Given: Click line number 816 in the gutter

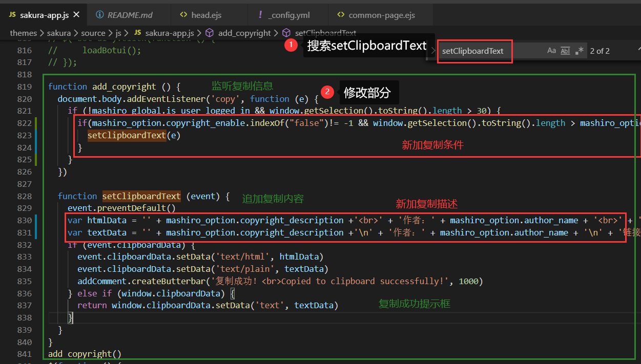Looking at the screenshot, I should 25,50.
